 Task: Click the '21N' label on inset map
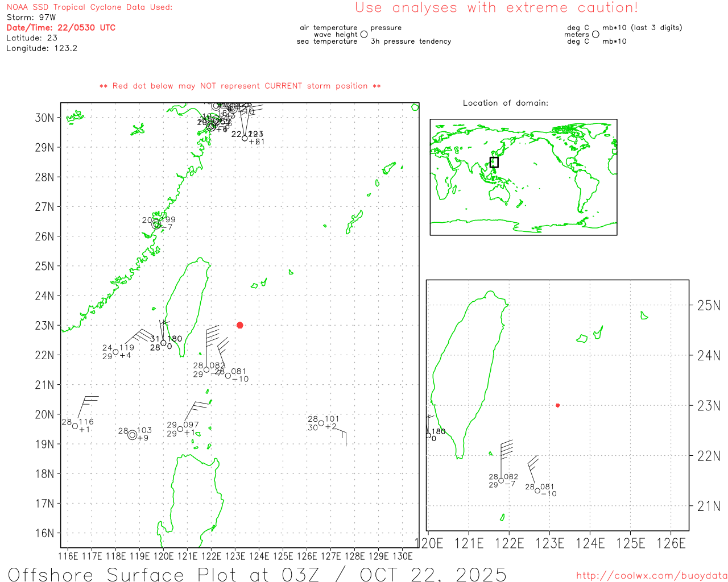709,506
